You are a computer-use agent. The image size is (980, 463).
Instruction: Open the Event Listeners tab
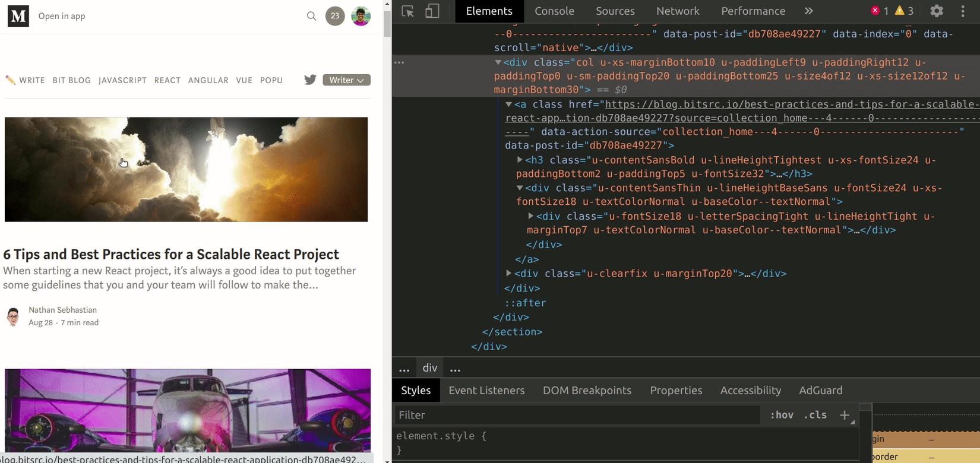(x=486, y=390)
